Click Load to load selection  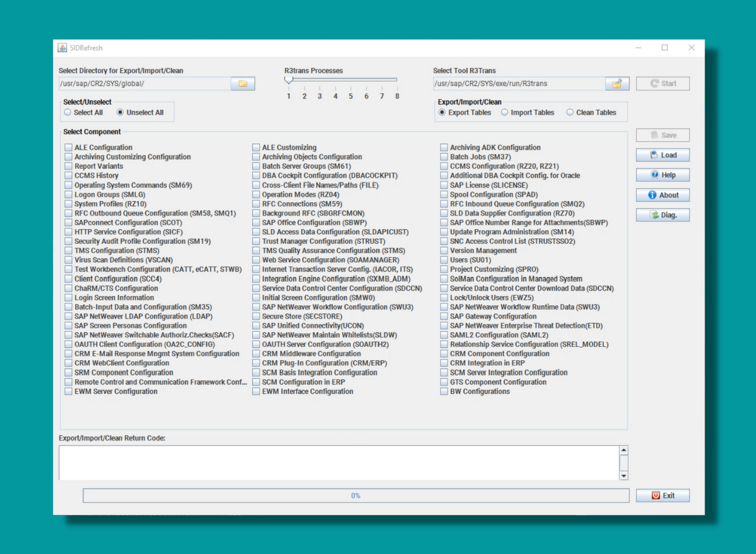coord(663,155)
